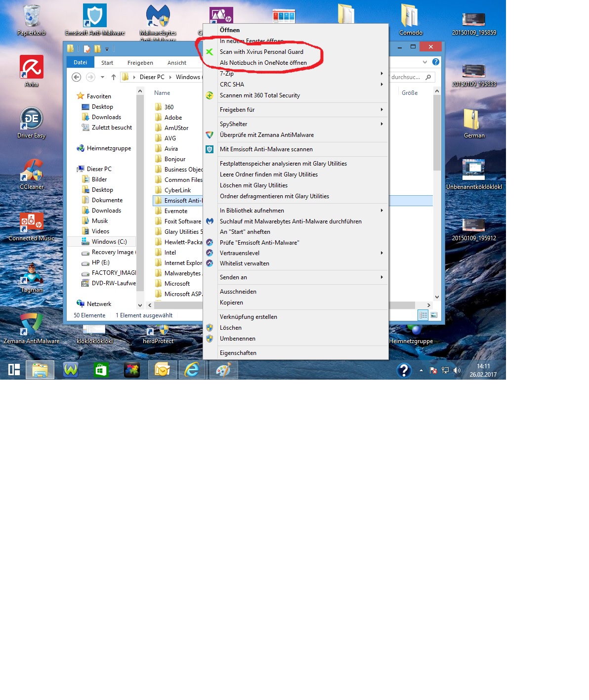Screen dimensions: 589x700
Task: Open Tagman desktop shortcut
Action: 31,277
